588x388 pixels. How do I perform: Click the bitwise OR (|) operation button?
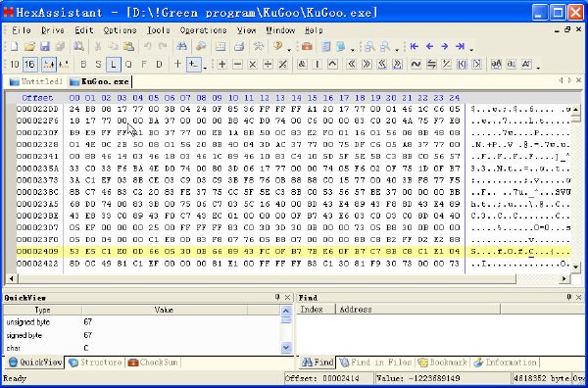[x=318, y=65]
